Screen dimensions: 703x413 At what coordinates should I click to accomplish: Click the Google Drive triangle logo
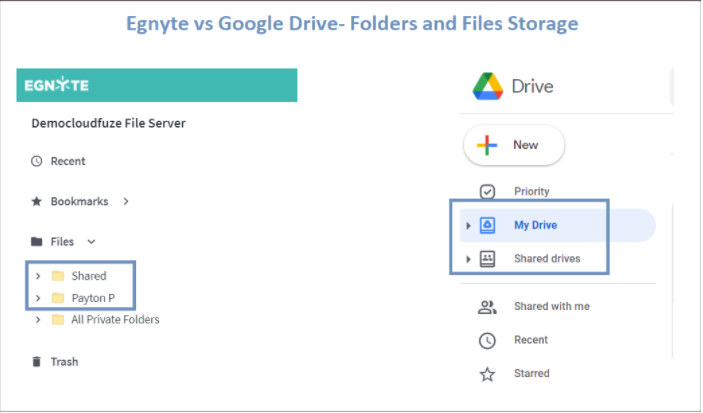coord(488,86)
